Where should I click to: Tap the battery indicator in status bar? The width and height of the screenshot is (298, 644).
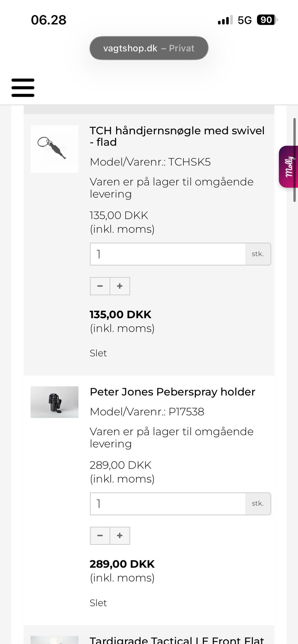tap(267, 20)
